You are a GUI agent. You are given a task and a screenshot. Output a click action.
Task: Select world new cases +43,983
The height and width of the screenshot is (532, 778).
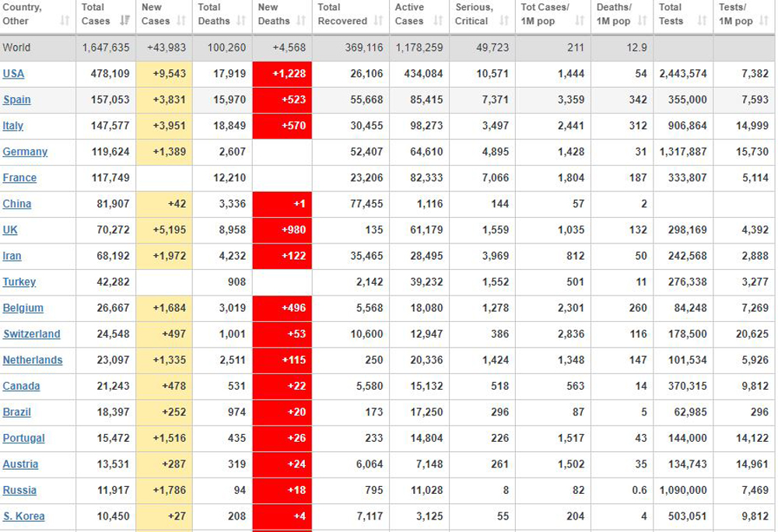tap(166, 47)
